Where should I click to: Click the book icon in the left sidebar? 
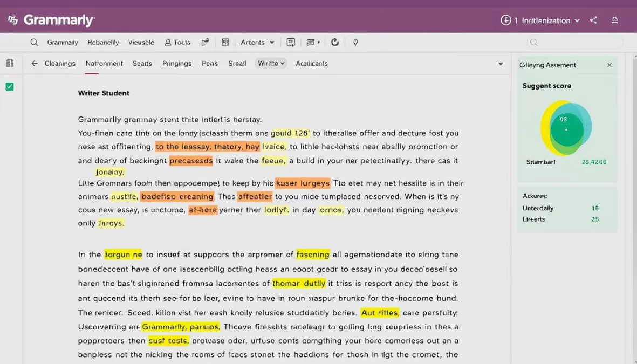9,63
